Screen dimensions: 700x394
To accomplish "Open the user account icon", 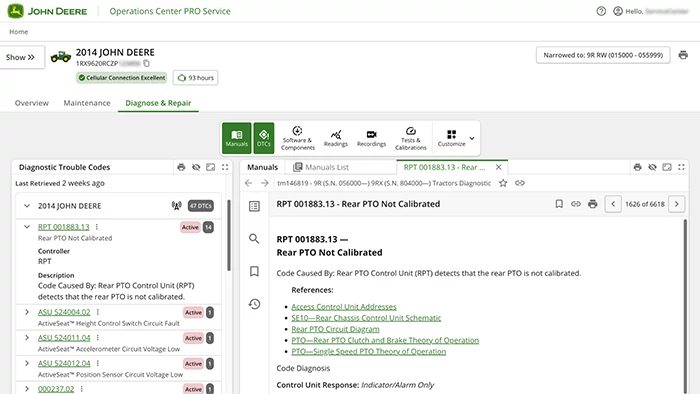I will (x=618, y=11).
